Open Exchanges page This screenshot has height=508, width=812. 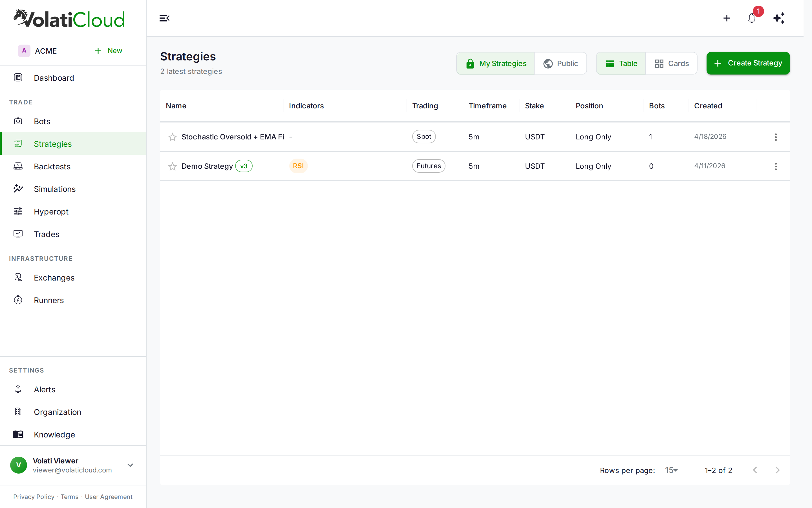[73, 277]
